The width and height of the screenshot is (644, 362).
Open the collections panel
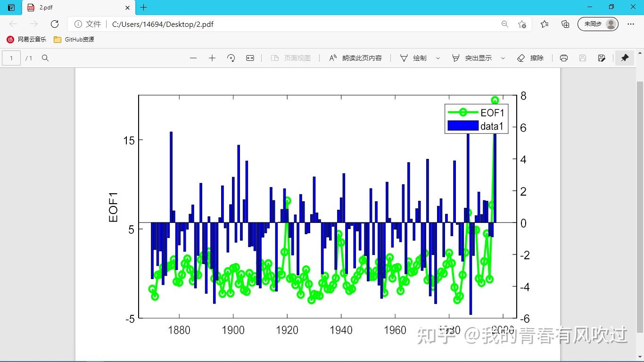[565, 24]
